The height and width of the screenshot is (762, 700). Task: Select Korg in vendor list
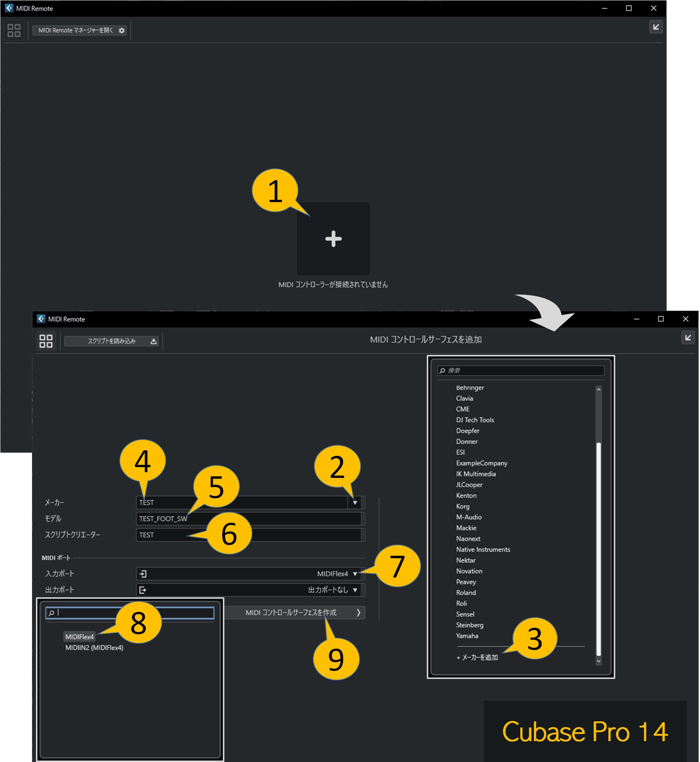[462, 506]
